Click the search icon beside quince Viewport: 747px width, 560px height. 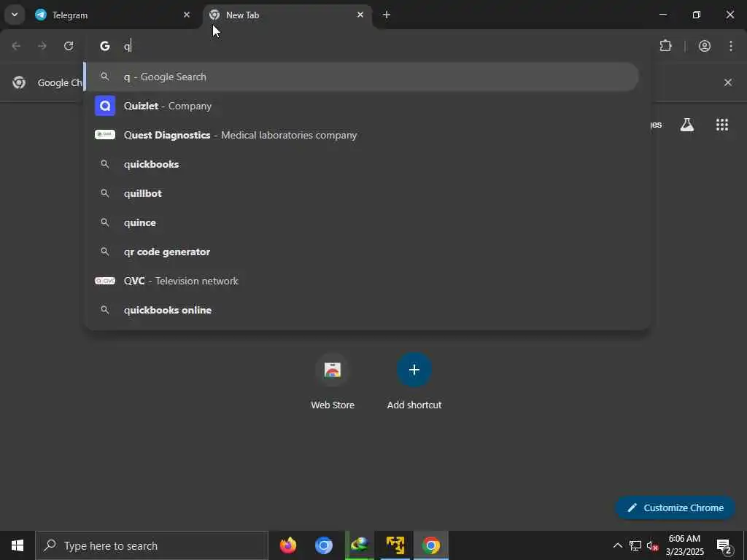(x=105, y=222)
